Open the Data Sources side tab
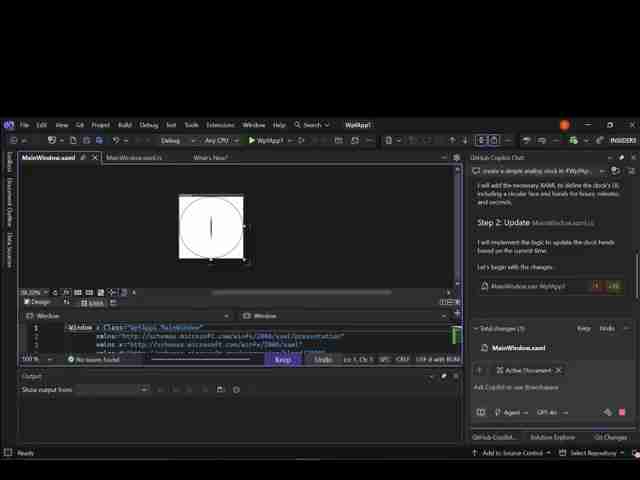The width and height of the screenshot is (640, 480). 9,250
